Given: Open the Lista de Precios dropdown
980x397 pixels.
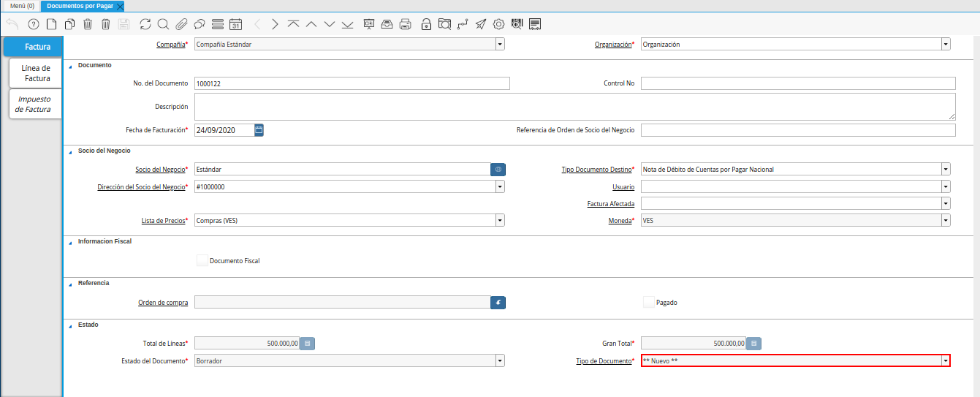Looking at the screenshot, I should pos(500,220).
